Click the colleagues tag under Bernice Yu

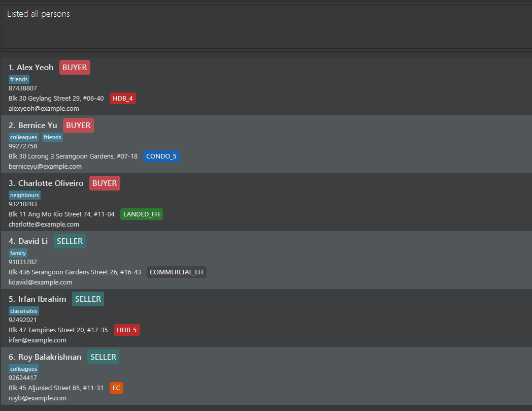pos(23,137)
